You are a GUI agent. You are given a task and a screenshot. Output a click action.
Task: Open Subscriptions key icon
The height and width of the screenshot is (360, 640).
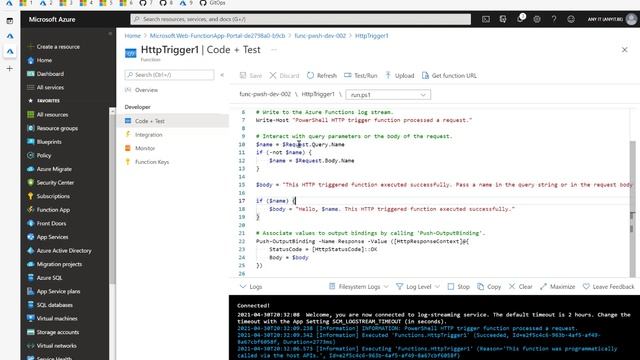(31, 196)
